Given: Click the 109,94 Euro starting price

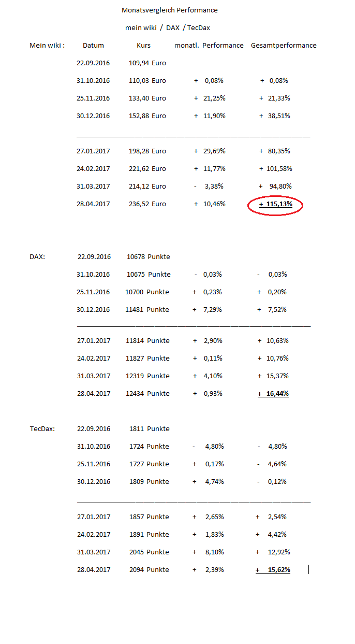Looking at the screenshot, I should click(x=147, y=63).
